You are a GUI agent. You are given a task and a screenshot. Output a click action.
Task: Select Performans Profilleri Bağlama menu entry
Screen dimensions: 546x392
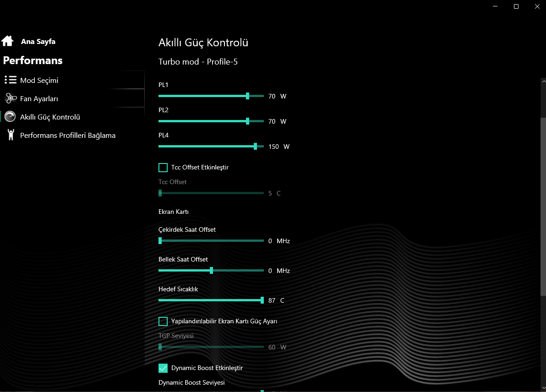pos(67,135)
